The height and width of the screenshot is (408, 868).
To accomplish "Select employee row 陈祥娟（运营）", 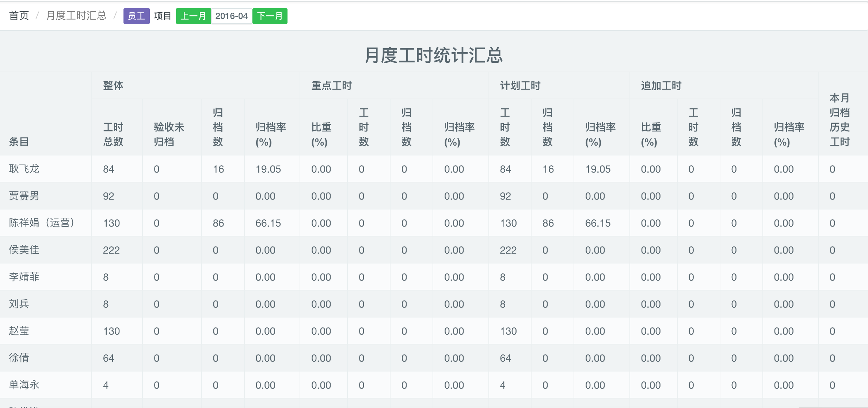I will pos(434,223).
